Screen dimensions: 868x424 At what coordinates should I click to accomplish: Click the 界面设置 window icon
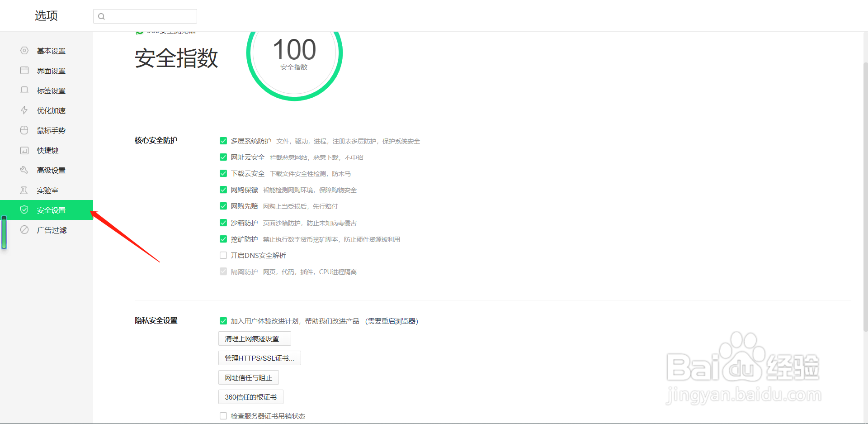point(24,71)
